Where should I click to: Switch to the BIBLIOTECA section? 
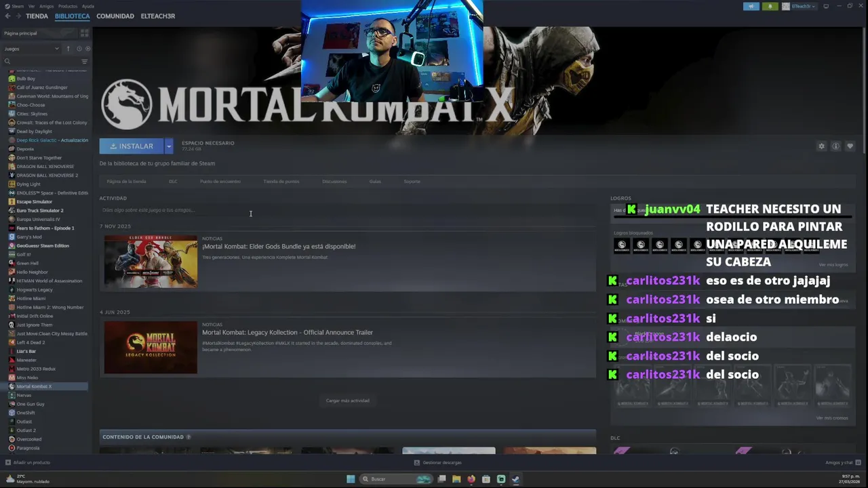pyautogui.click(x=72, y=16)
